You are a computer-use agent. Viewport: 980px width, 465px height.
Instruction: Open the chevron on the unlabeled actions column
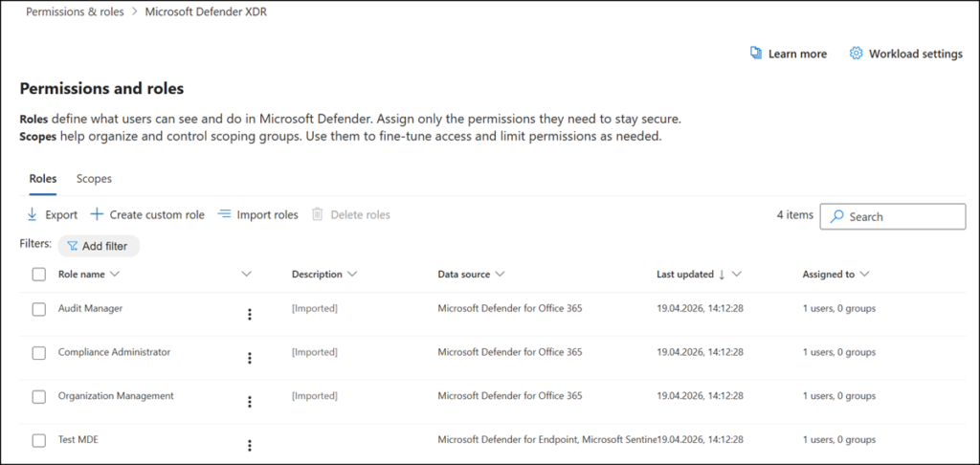[x=246, y=275]
